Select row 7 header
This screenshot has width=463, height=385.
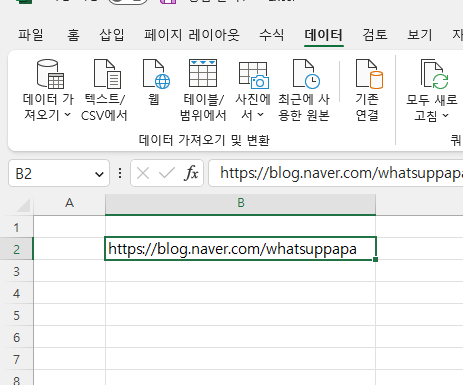16,359
